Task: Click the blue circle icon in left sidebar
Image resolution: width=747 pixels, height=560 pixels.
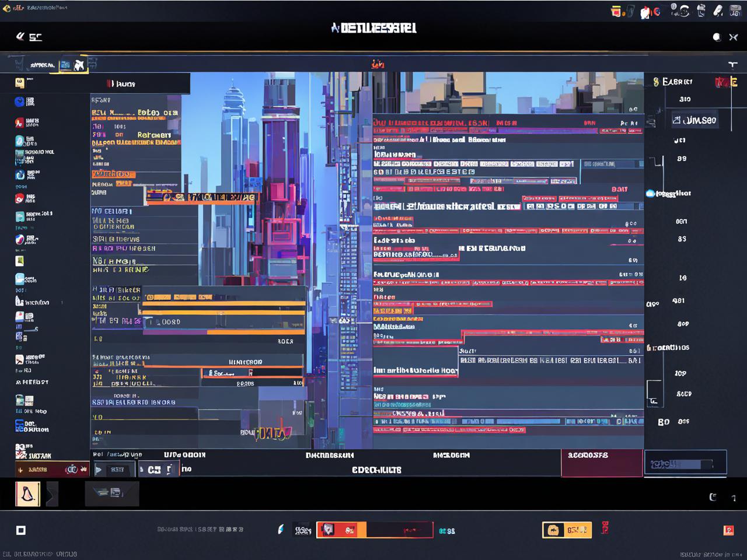Action: (x=19, y=101)
